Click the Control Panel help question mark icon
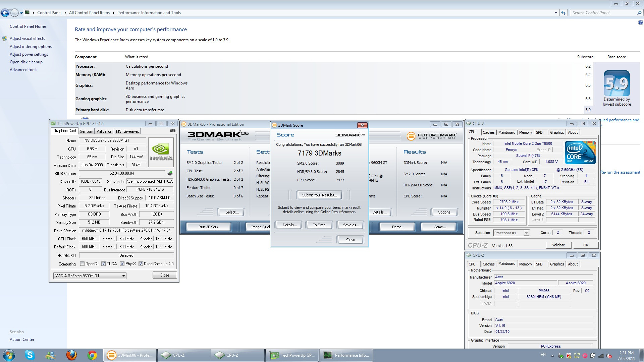 640,23
